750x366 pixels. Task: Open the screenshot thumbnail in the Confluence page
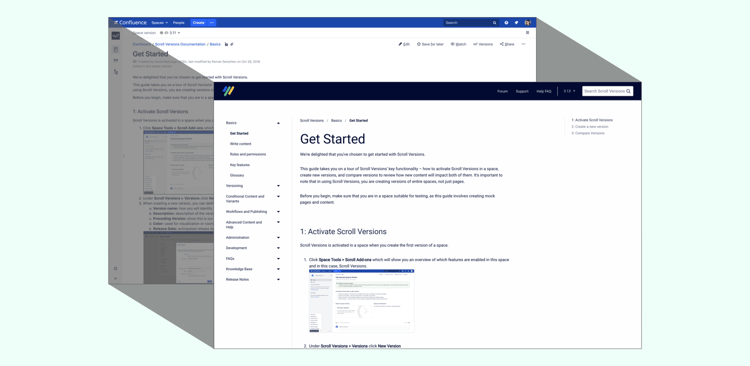(x=178, y=162)
